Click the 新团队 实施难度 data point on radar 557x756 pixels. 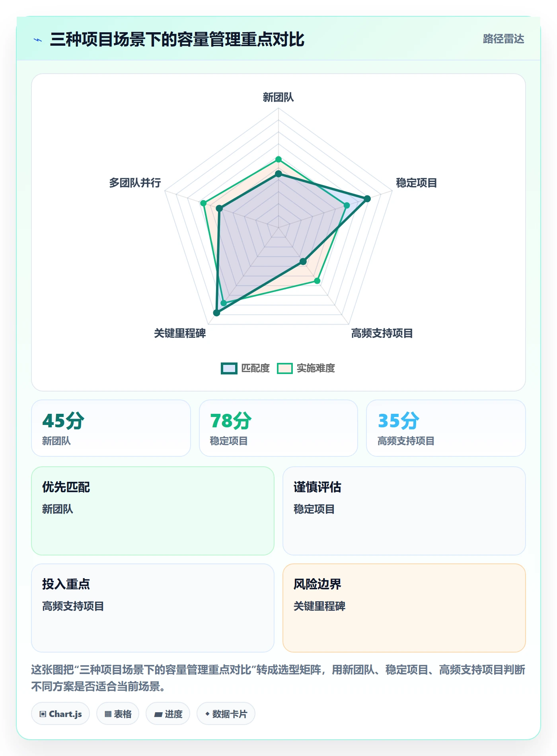(278, 160)
